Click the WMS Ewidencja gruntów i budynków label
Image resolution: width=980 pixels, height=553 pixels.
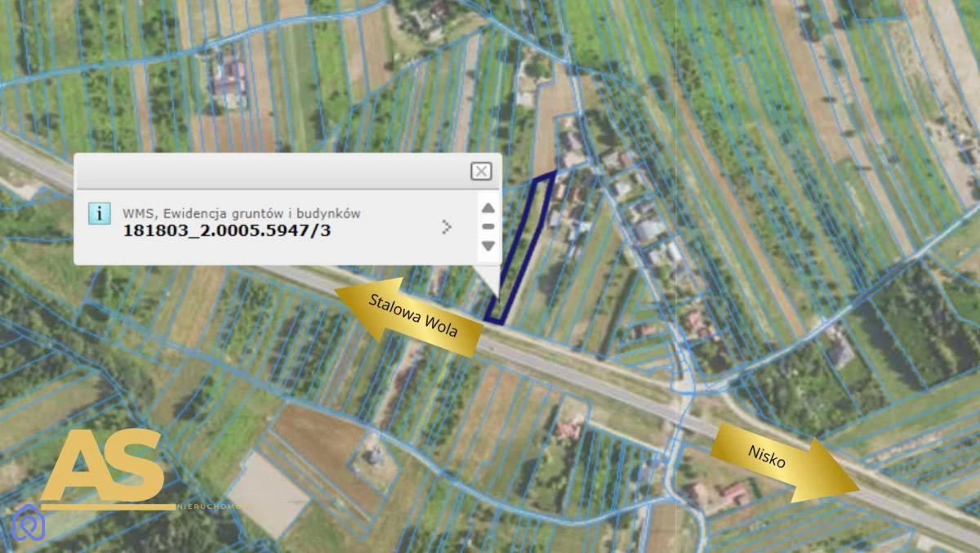(242, 213)
